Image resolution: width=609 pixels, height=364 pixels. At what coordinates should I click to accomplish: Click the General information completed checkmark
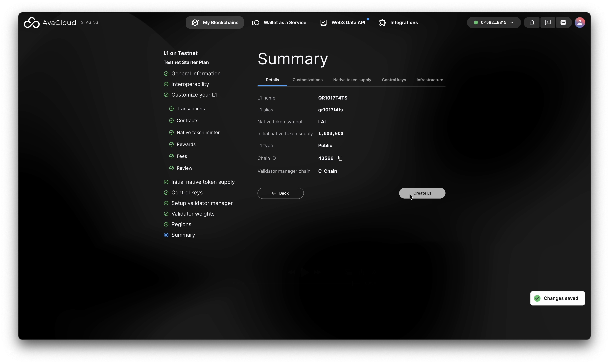166,74
